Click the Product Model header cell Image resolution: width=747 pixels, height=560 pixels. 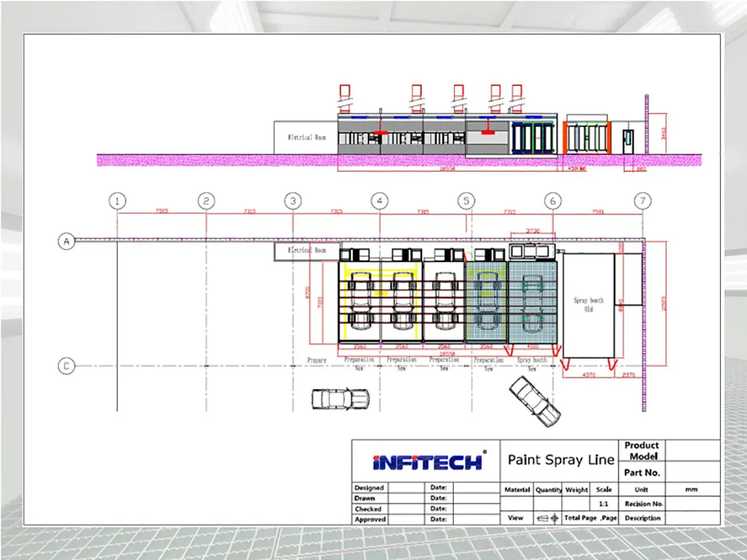click(641, 451)
